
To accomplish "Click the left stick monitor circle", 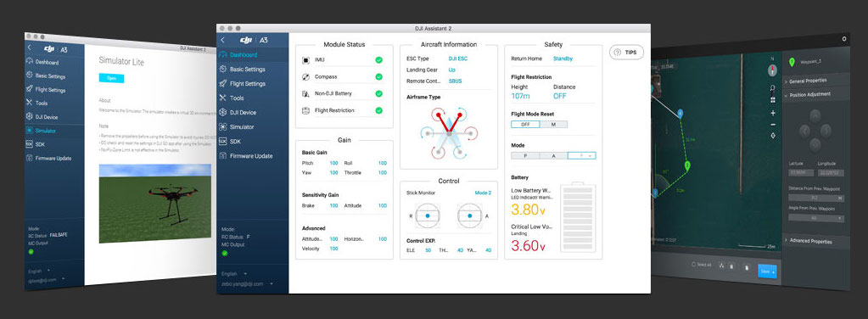I will point(428,215).
